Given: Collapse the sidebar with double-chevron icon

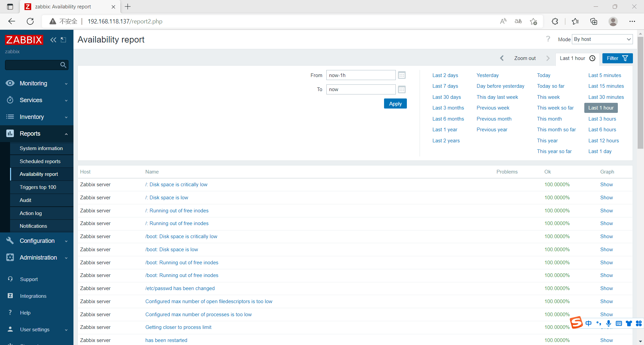Looking at the screenshot, I should coord(53,40).
